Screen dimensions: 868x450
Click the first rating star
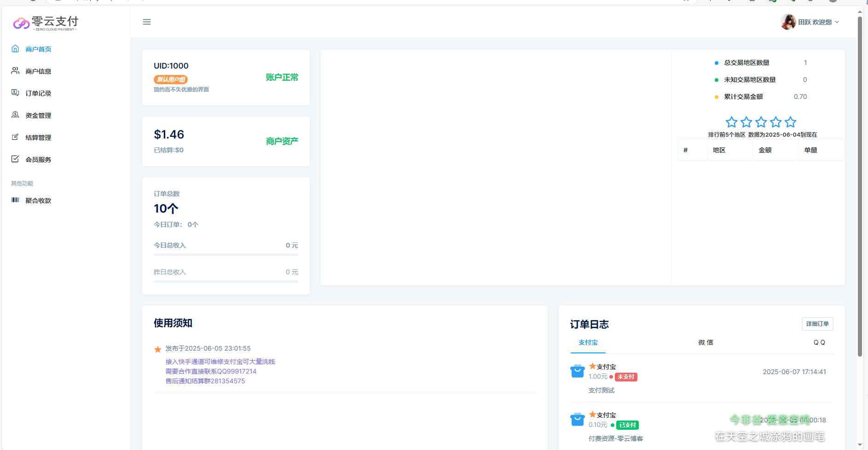click(x=731, y=122)
